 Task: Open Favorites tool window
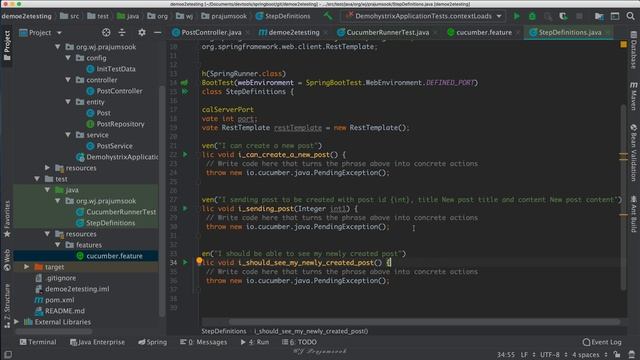[x=7, y=219]
